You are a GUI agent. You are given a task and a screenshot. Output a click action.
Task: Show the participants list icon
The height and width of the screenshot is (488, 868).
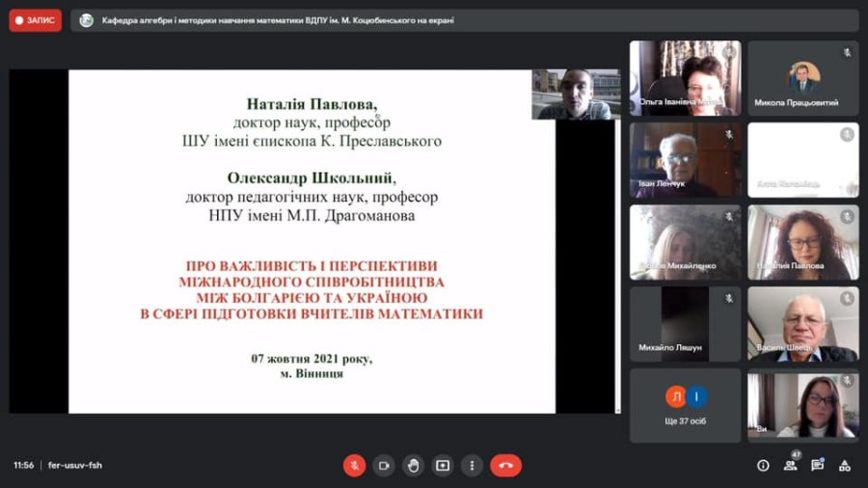[x=790, y=466]
